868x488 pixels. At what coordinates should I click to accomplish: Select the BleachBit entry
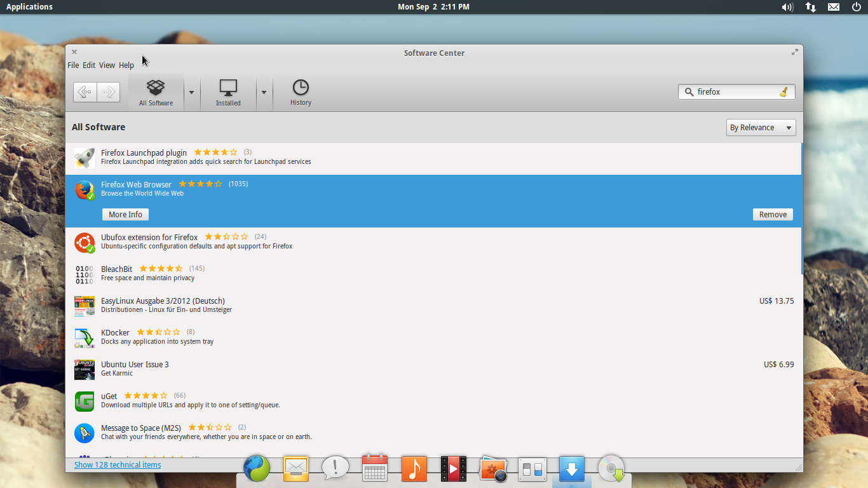point(433,274)
